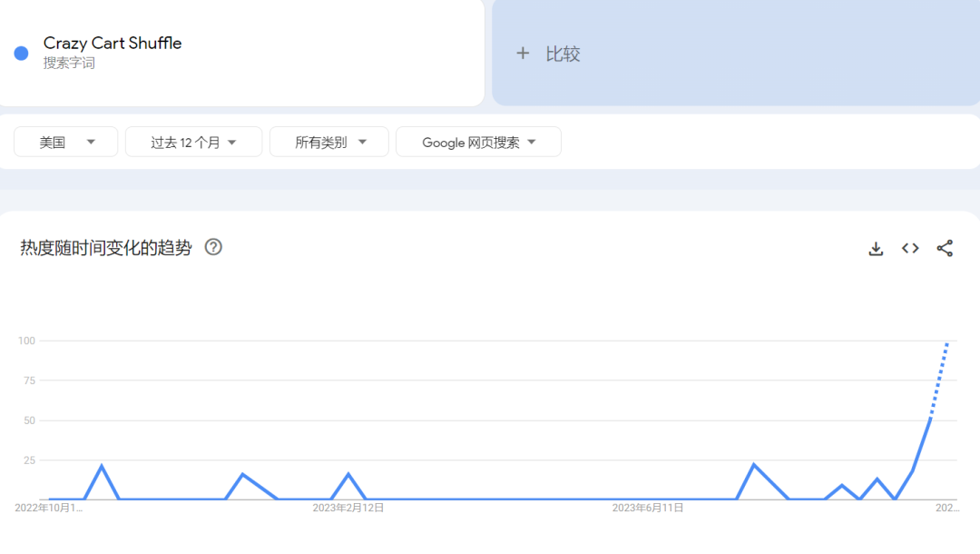Click the 50 value on the y-axis
Viewport: 980px width, 554px height.
tap(29, 420)
